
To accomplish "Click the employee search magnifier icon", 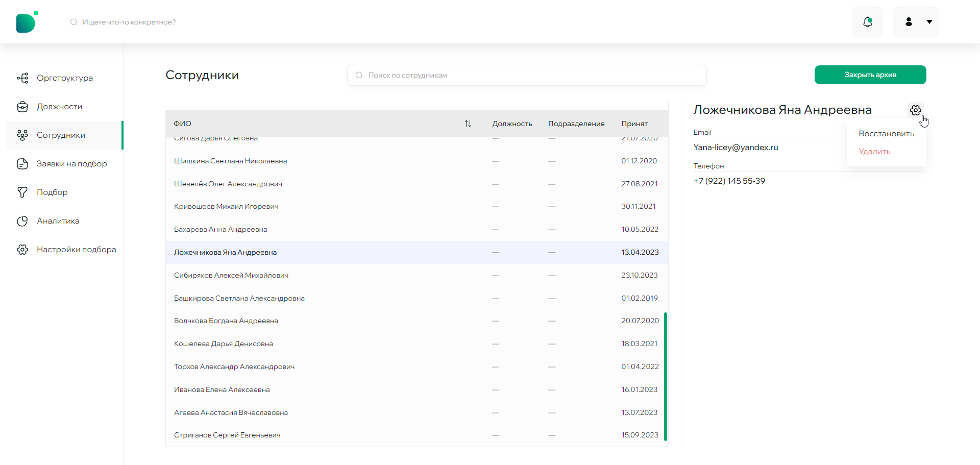I will coord(359,75).
